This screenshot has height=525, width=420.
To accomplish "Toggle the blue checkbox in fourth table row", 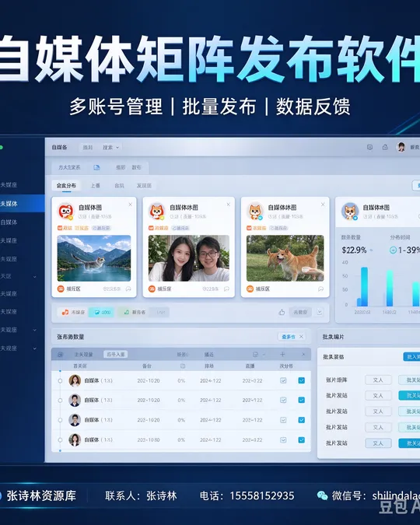I will tap(302, 440).
